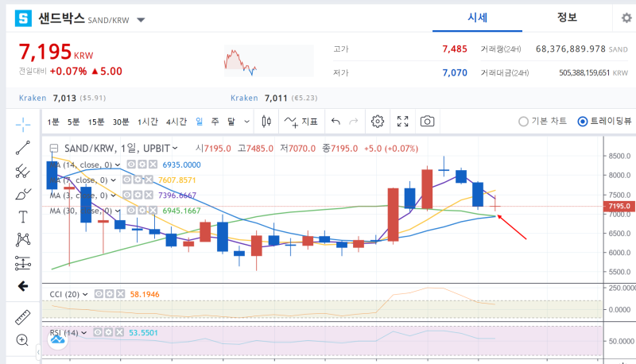Viewport: 636px width, 364px height.
Task: Toggle visibility of MA 7 indicator
Action: (x=127, y=180)
